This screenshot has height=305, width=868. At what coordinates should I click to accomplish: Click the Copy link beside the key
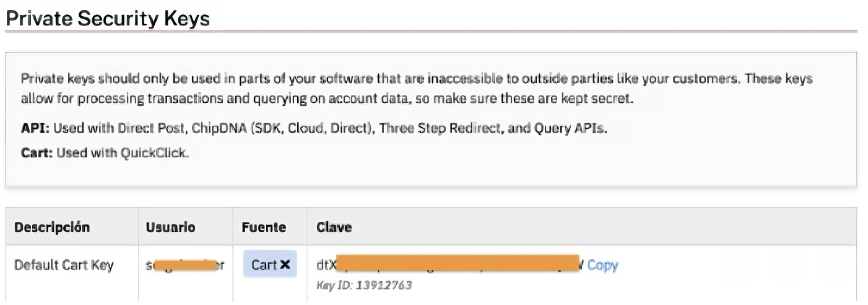(602, 265)
